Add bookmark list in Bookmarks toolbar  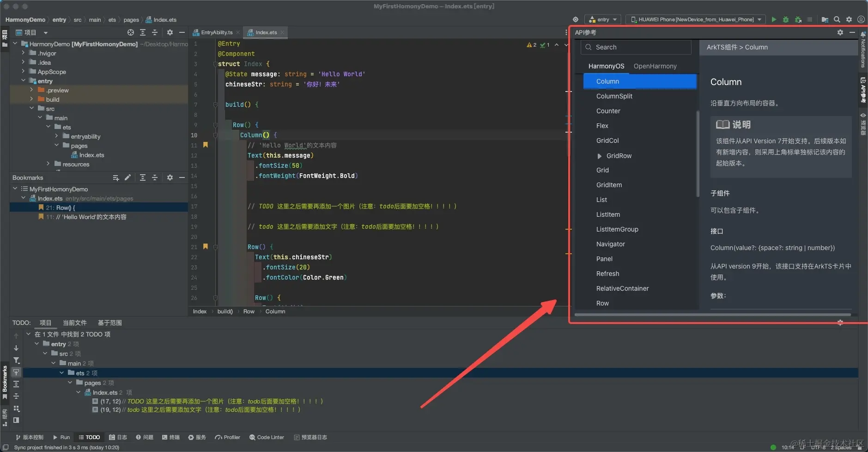tap(116, 177)
